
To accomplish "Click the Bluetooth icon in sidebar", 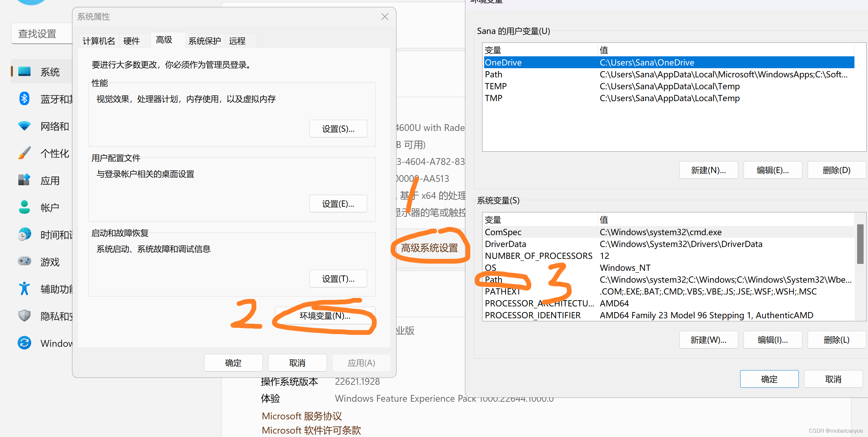I will point(24,99).
